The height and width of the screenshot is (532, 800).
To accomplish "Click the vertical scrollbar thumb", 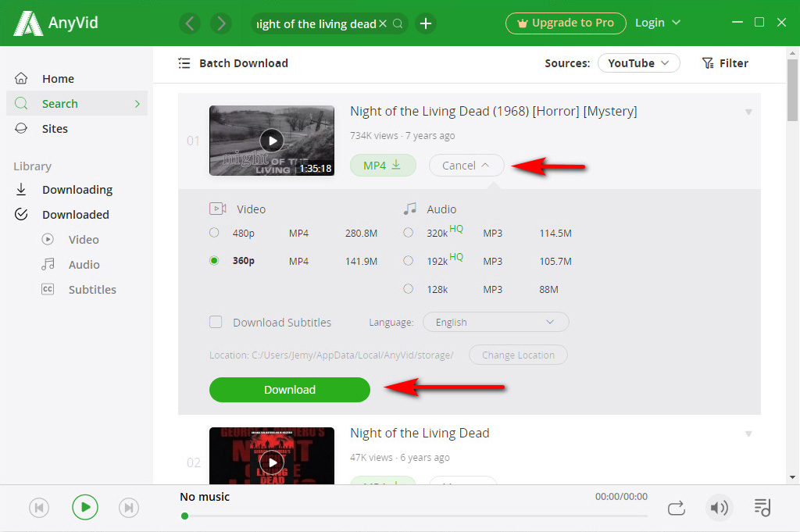I will [x=792, y=90].
